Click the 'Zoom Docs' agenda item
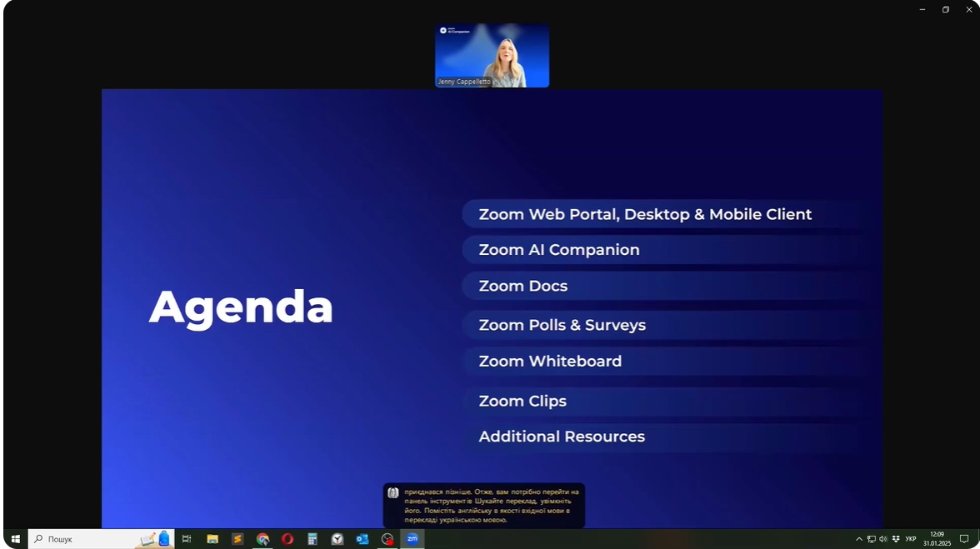Screen dimensions: 980x549 click(523, 286)
